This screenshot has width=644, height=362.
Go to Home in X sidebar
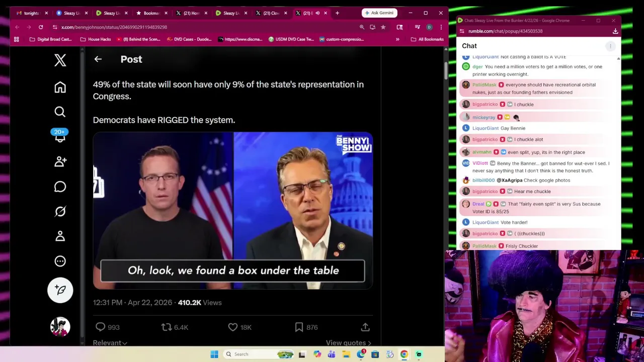tap(60, 87)
